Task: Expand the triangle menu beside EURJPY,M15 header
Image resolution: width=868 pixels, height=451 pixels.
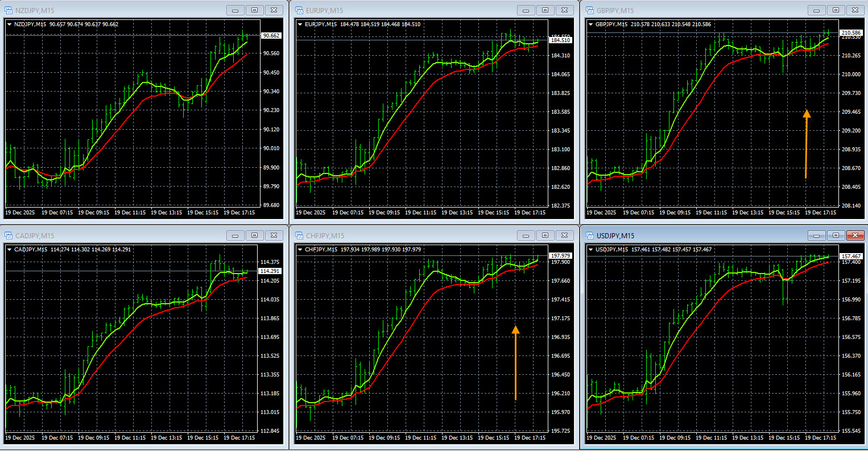Action: pos(300,24)
